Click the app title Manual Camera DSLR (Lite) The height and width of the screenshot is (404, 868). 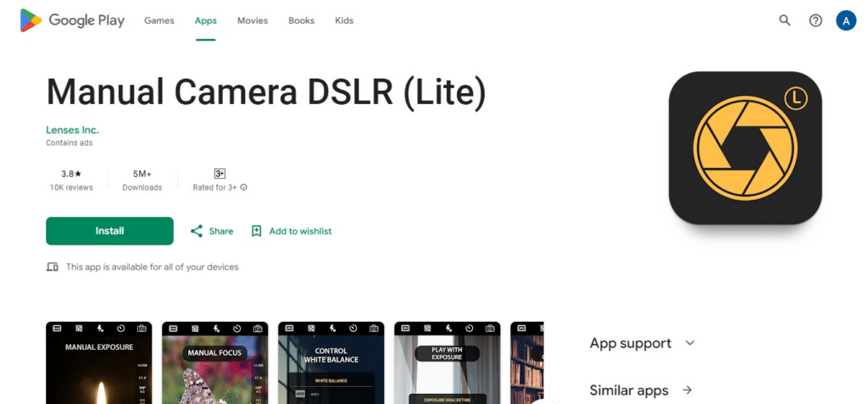(x=265, y=91)
